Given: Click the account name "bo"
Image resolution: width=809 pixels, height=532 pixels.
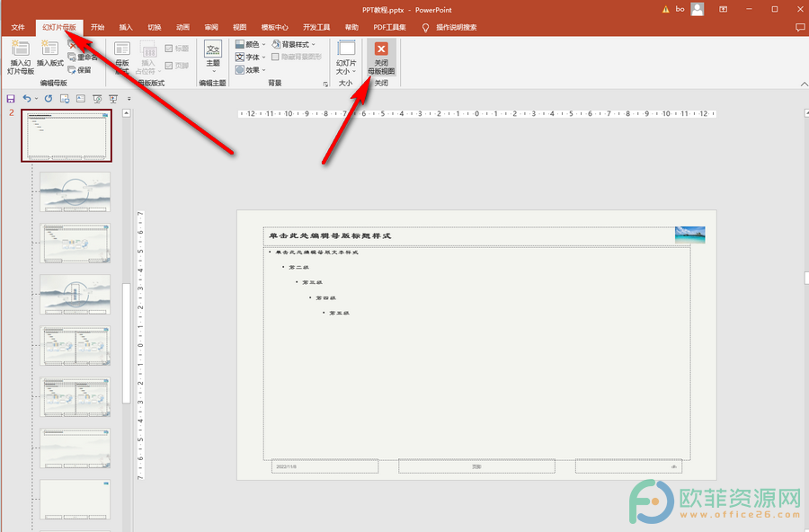Looking at the screenshot, I should coord(680,9).
